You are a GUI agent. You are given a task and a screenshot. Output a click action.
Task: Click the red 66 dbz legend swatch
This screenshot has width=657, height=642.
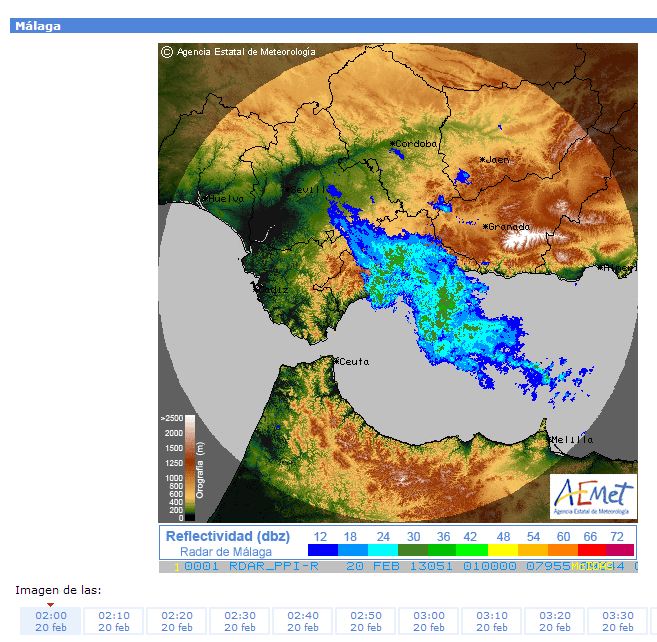pos(592,550)
